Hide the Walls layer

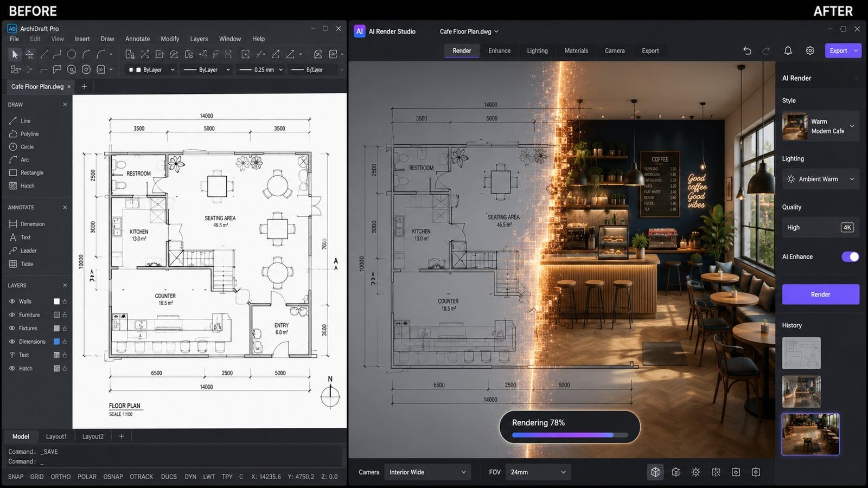[12, 301]
